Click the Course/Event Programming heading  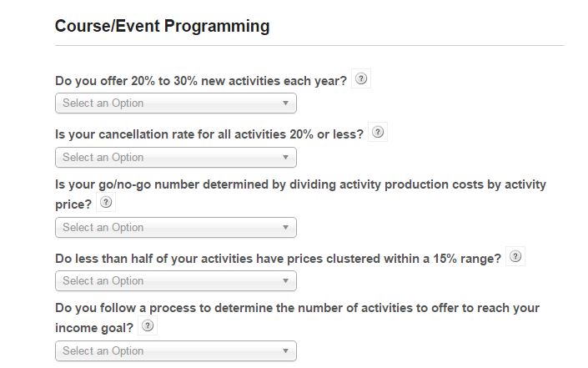tap(162, 26)
